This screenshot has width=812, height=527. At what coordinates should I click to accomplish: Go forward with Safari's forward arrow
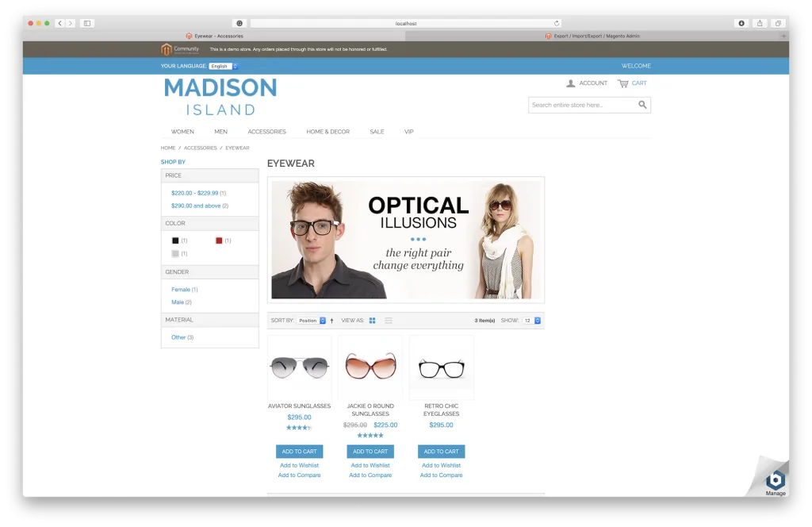[71, 23]
